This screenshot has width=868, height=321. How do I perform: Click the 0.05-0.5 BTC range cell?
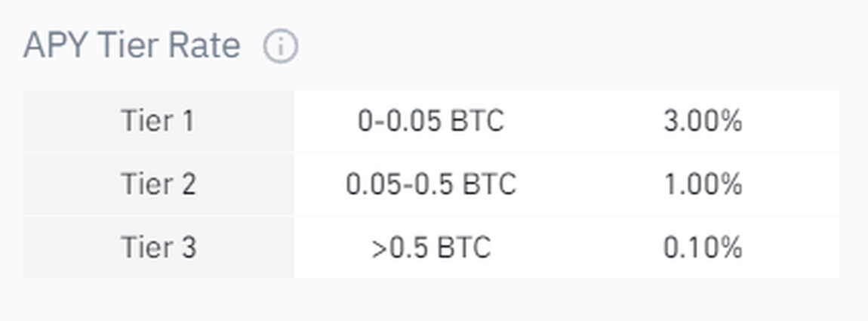430,184
